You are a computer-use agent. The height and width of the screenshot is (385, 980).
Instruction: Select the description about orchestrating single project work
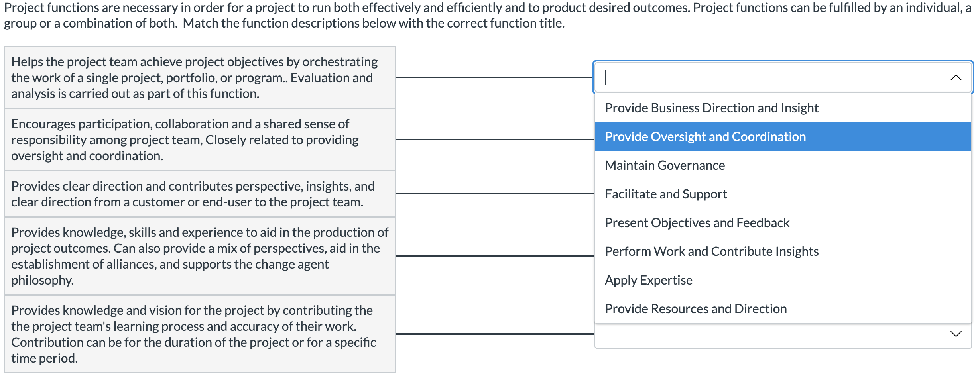(195, 78)
